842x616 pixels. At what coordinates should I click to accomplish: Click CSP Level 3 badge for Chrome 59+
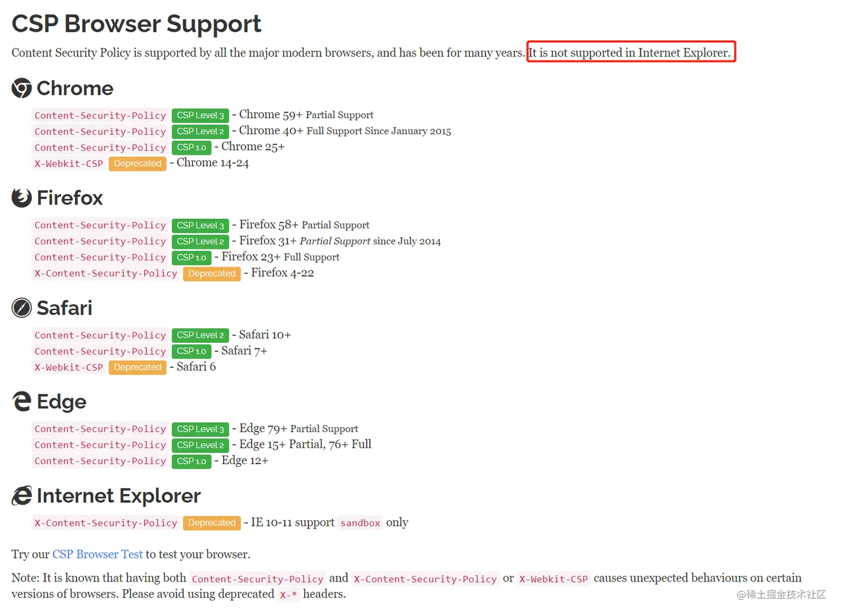[200, 115]
